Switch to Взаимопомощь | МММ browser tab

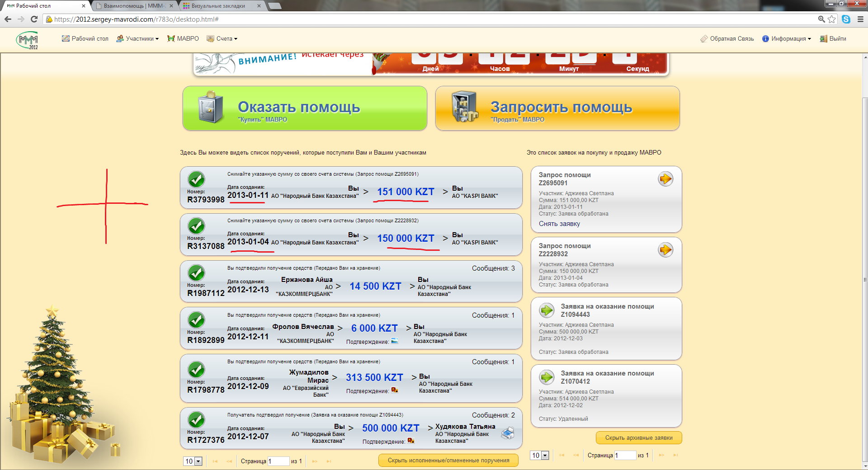coord(134,6)
